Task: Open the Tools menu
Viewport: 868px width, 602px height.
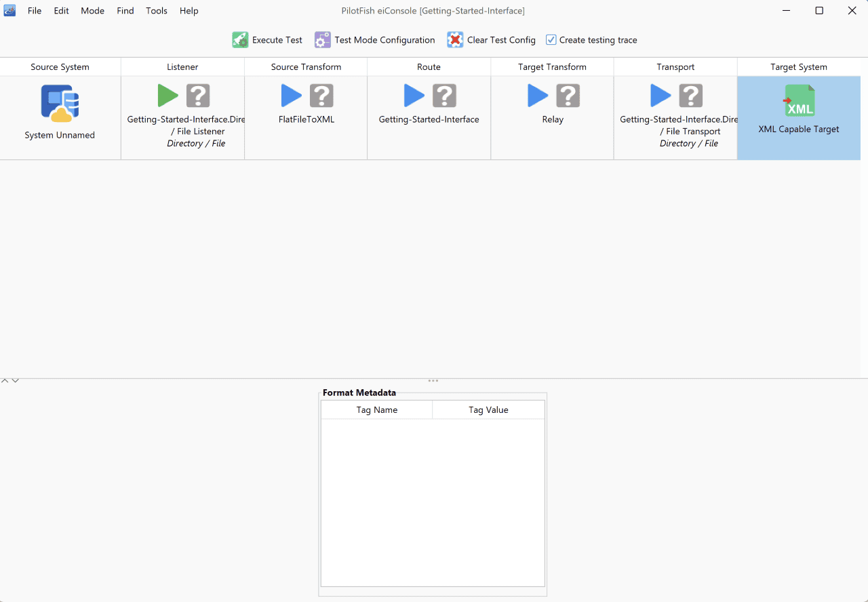Action: (x=157, y=11)
